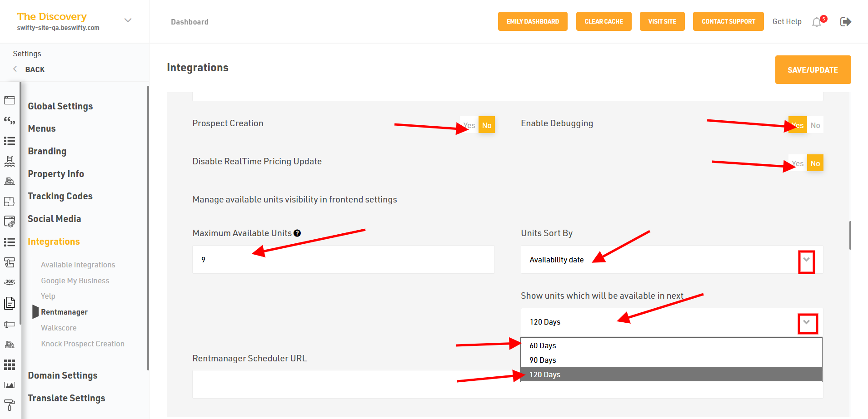Open Google My Business in sidebar
This screenshot has height=419, width=868.
point(75,281)
